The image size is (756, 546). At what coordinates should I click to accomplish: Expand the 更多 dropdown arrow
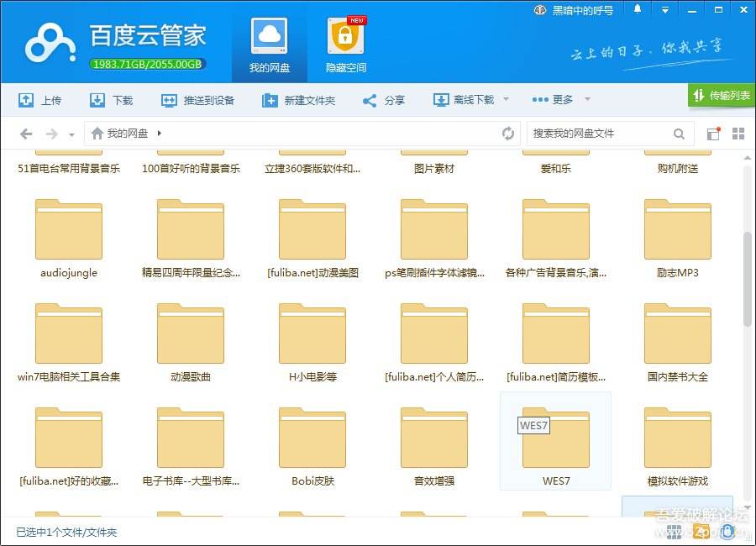pyautogui.click(x=587, y=99)
